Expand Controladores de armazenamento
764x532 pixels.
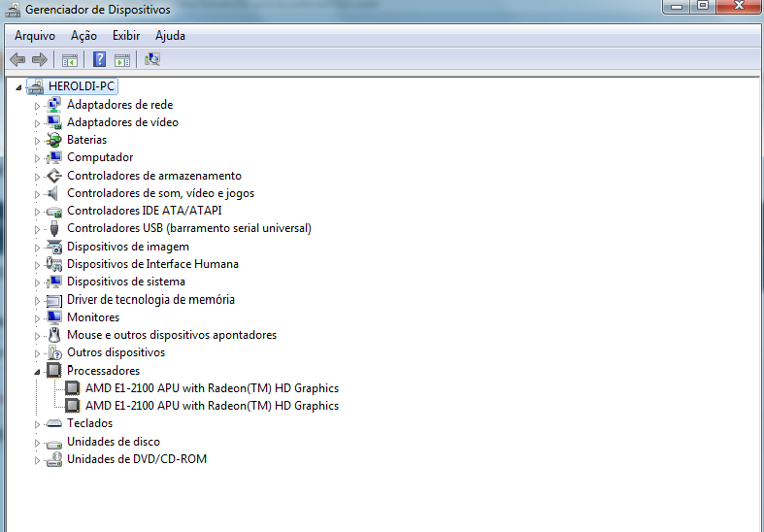pos(37,177)
